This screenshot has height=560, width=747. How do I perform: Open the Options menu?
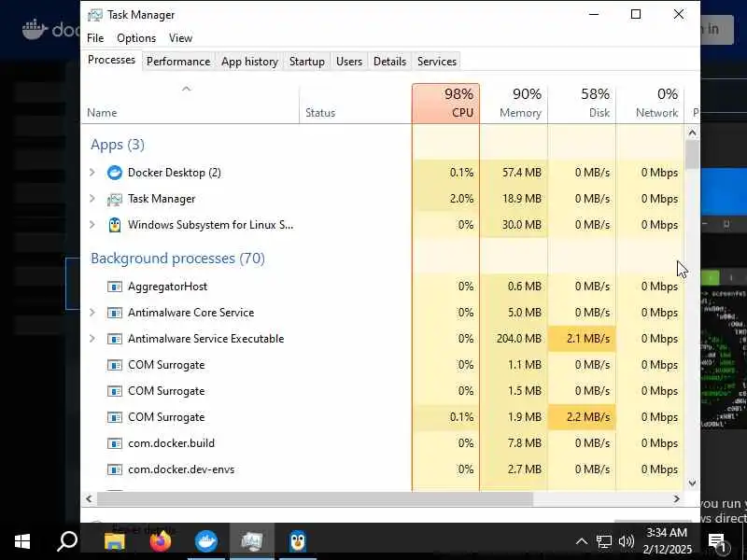click(x=136, y=38)
